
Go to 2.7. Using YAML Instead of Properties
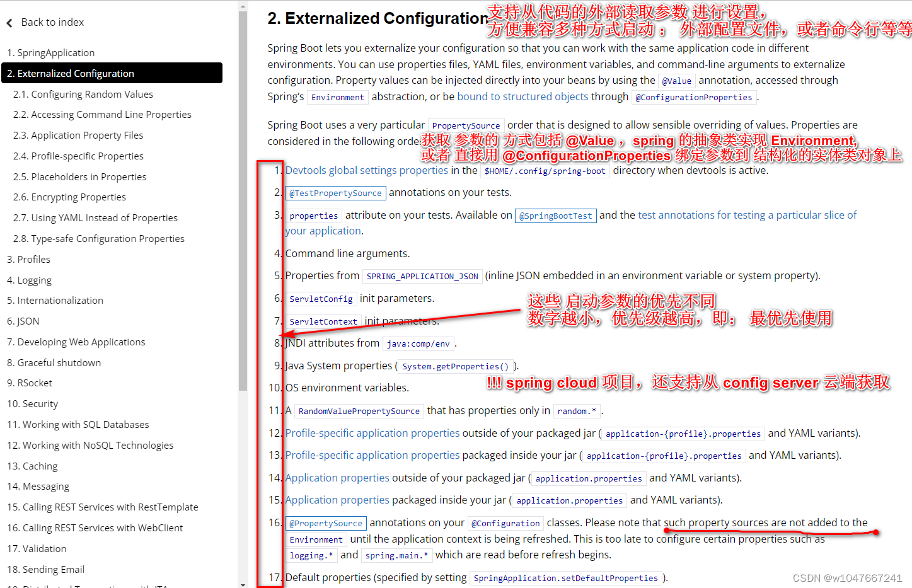(96, 218)
